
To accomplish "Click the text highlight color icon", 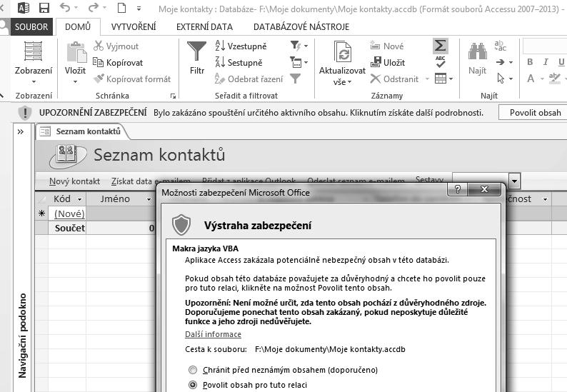I will (554, 79).
